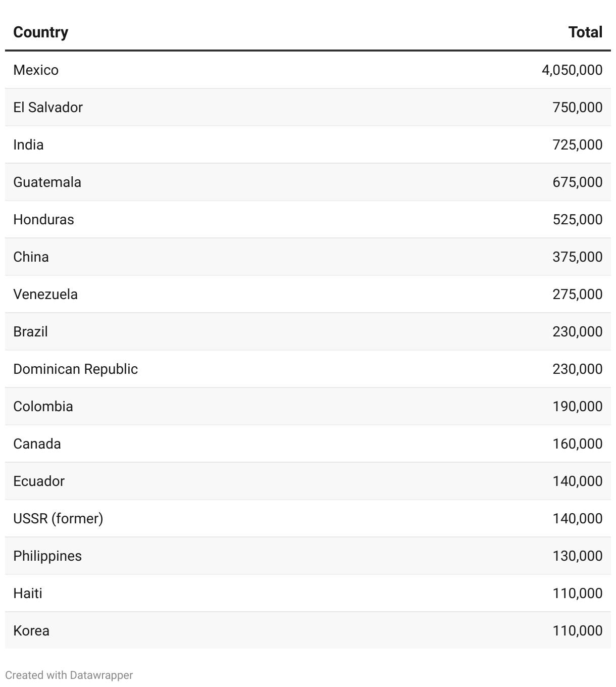Image resolution: width=616 pixels, height=687 pixels.
Task: Open the Created with Datawrapper link
Action: (69, 675)
